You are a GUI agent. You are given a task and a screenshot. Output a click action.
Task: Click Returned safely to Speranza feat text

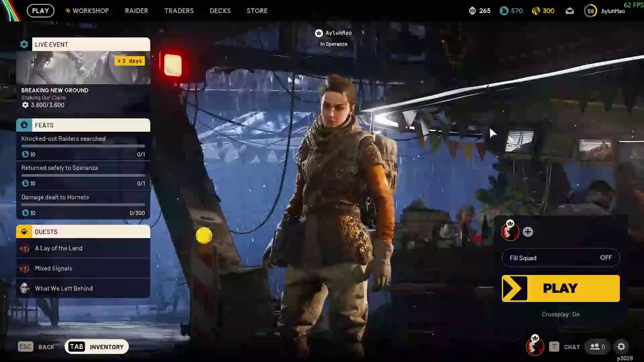click(x=59, y=168)
